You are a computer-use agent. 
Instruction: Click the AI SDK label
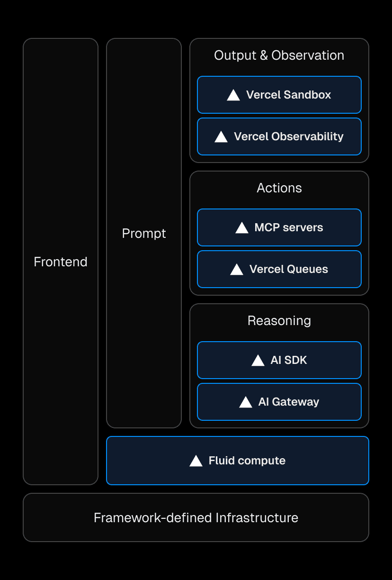point(289,360)
